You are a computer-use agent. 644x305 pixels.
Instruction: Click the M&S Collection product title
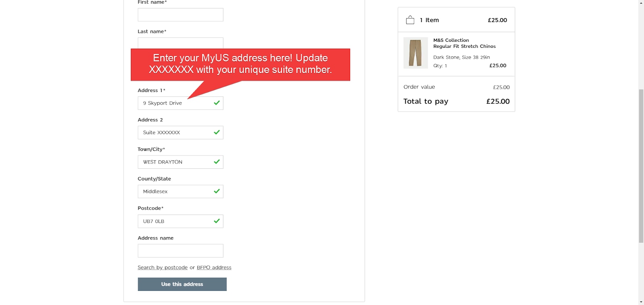click(451, 40)
